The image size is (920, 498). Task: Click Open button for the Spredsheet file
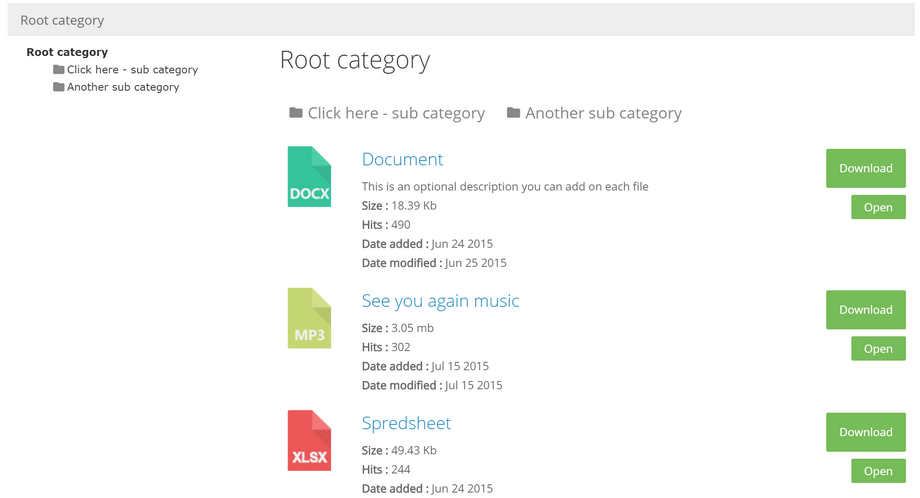click(878, 471)
